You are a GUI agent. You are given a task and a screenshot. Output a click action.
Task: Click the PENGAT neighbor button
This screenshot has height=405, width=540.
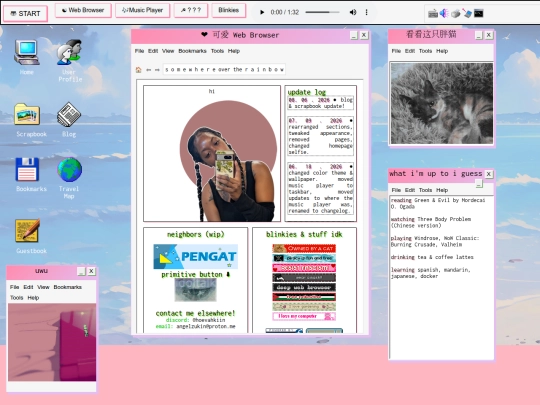click(196, 257)
